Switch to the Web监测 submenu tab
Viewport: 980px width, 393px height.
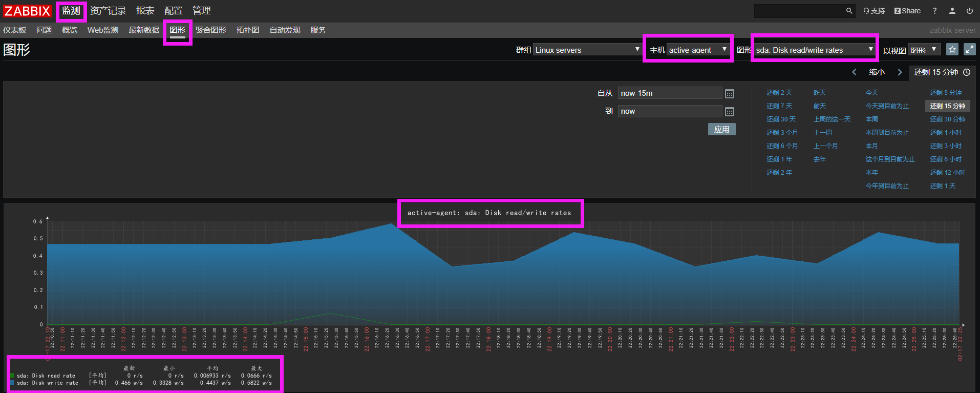point(103,30)
